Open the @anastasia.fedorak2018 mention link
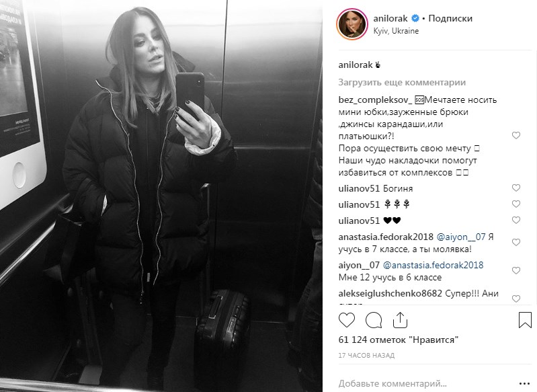This screenshot has width=537, height=392. point(433,265)
